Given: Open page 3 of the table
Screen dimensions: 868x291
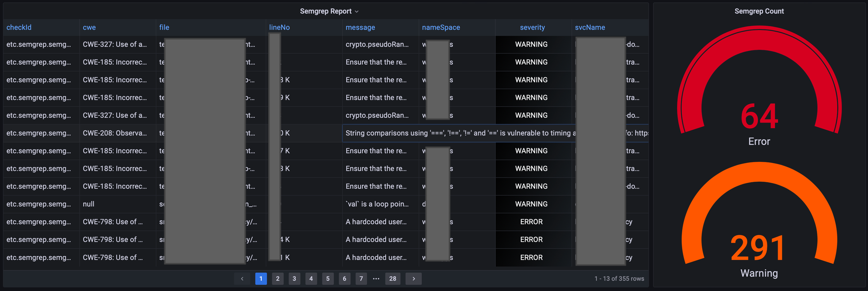Looking at the screenshot, I should tap(294, 279).
